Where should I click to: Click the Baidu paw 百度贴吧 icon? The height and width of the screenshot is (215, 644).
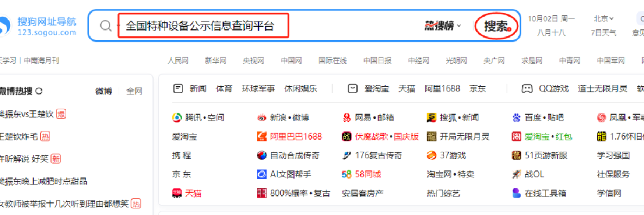click(516, 118)
